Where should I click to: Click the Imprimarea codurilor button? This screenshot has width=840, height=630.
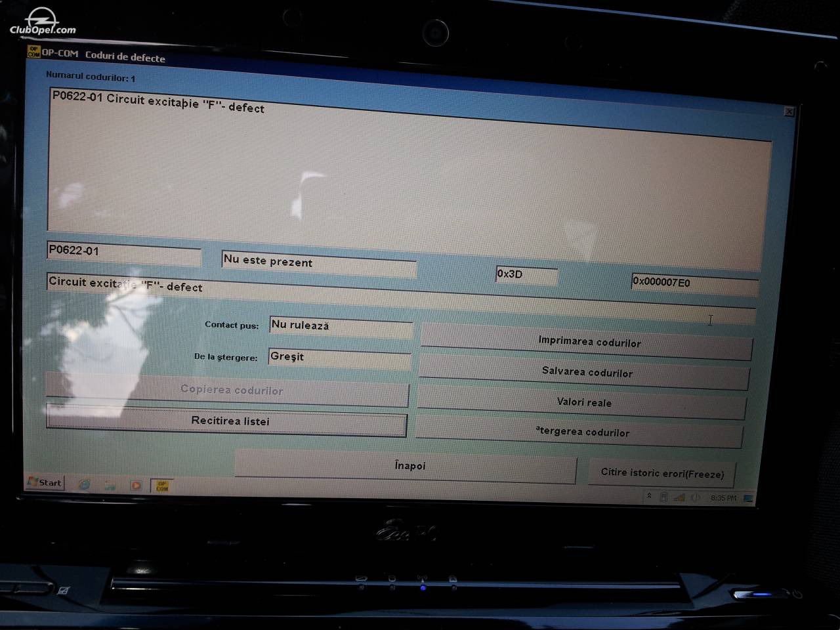pos(587,341)
